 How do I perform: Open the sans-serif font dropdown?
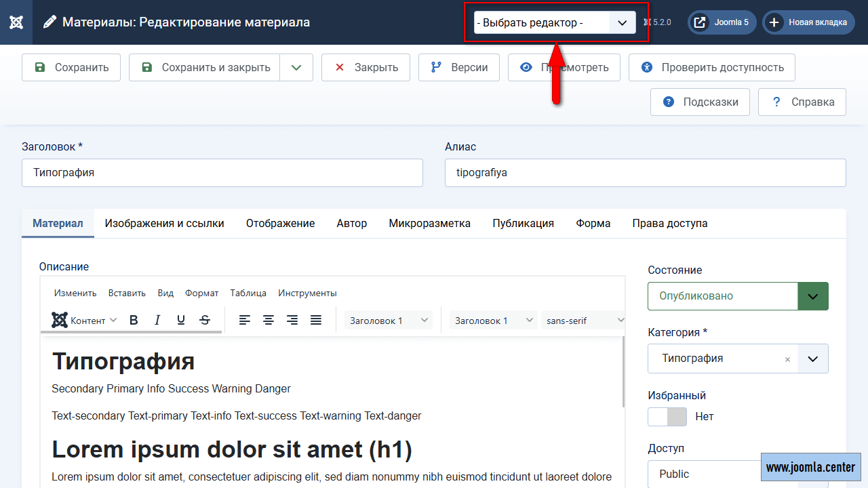584,321
